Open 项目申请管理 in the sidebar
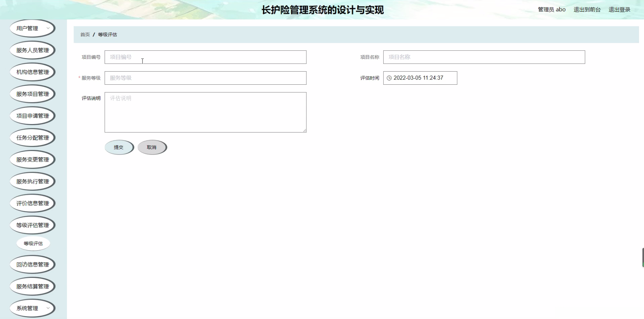Image resolution: width=644 pixels, height=319 pixels. pyautogui.click(x=32, y=116)
